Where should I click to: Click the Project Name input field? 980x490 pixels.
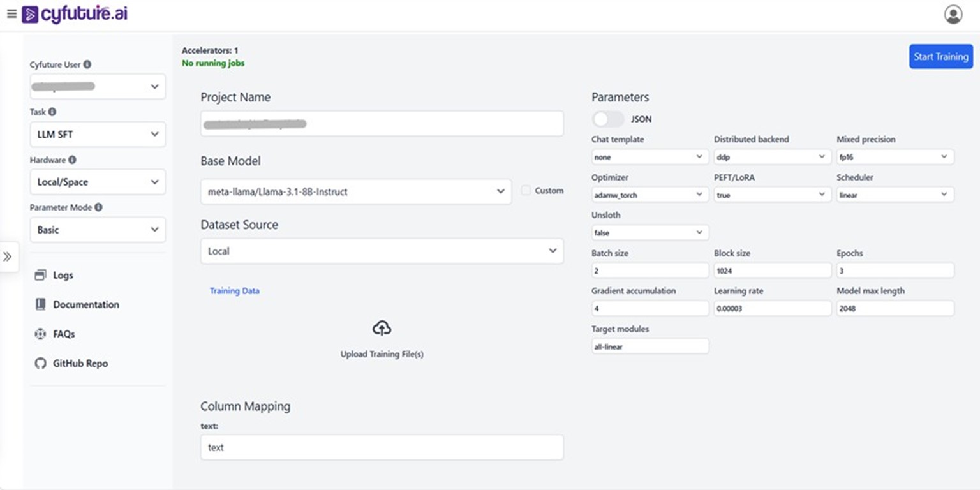tap(382, 124)
